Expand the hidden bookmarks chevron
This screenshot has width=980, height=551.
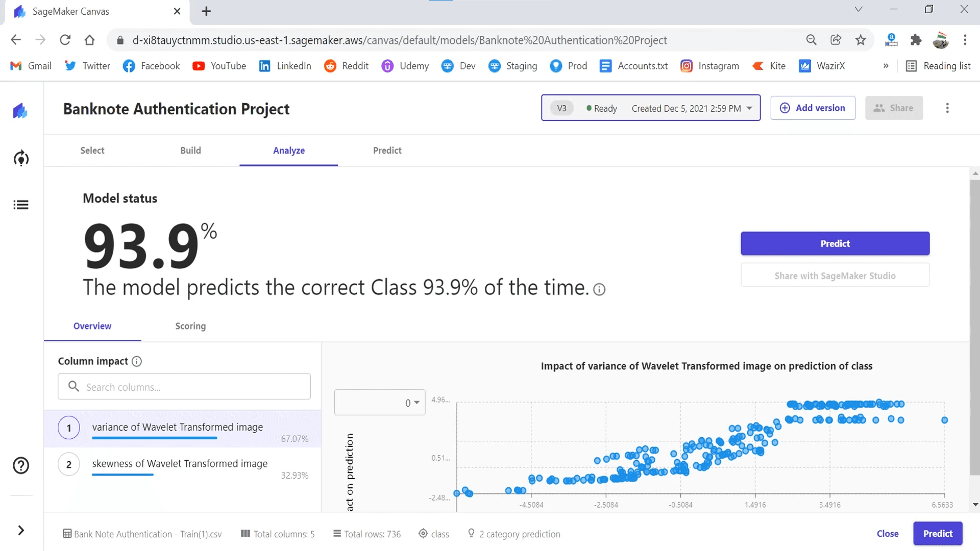pos(887,66)
